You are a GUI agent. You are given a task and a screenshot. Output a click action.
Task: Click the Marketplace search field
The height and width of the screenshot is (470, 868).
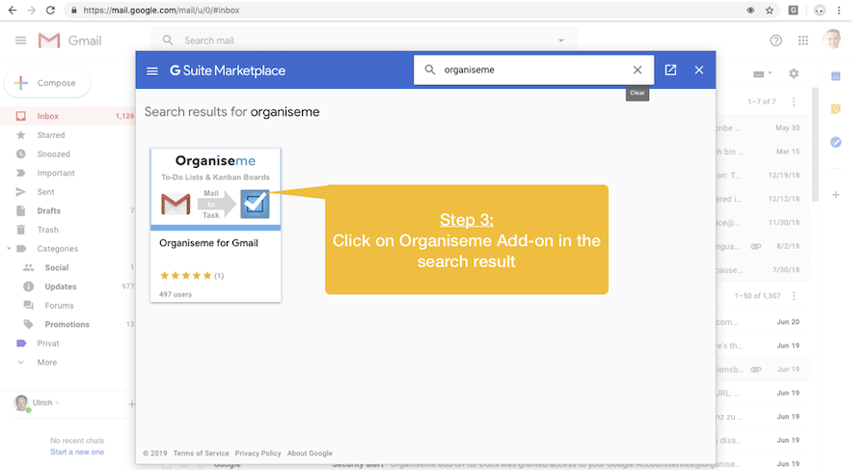[534, 69]
